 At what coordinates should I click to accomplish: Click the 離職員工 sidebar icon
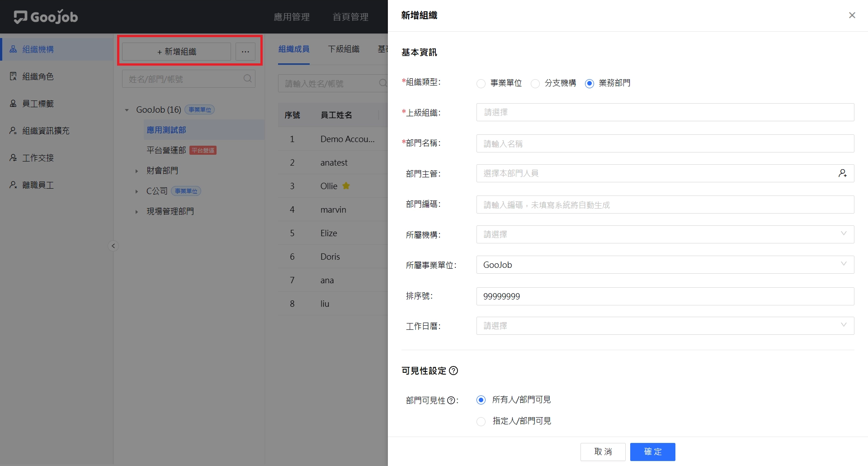coord(13,185)
